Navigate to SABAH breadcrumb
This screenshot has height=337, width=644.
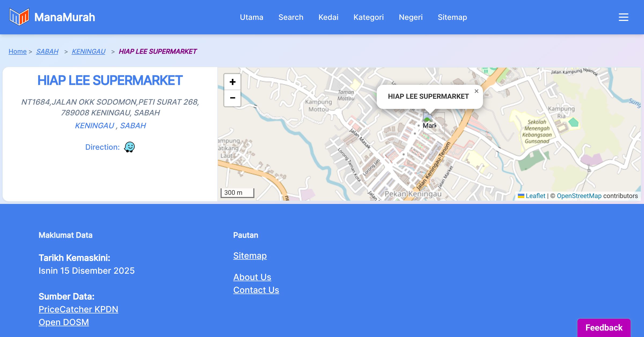tap(47, 51)
